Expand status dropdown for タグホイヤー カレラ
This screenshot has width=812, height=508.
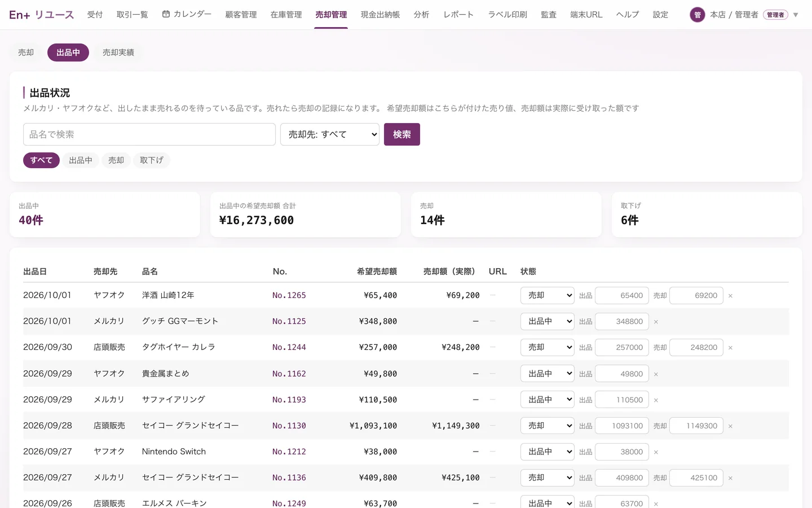click(547, 347)
